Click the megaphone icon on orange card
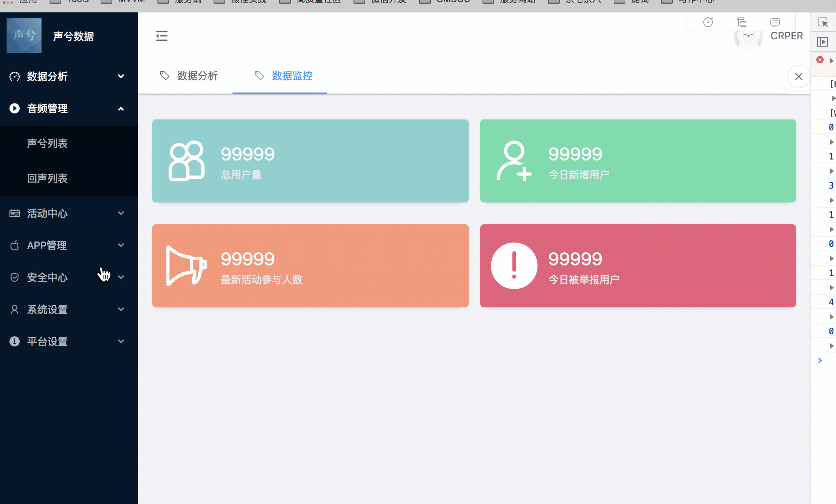Viewport: 836px width, 504px height. click(186, 266)
